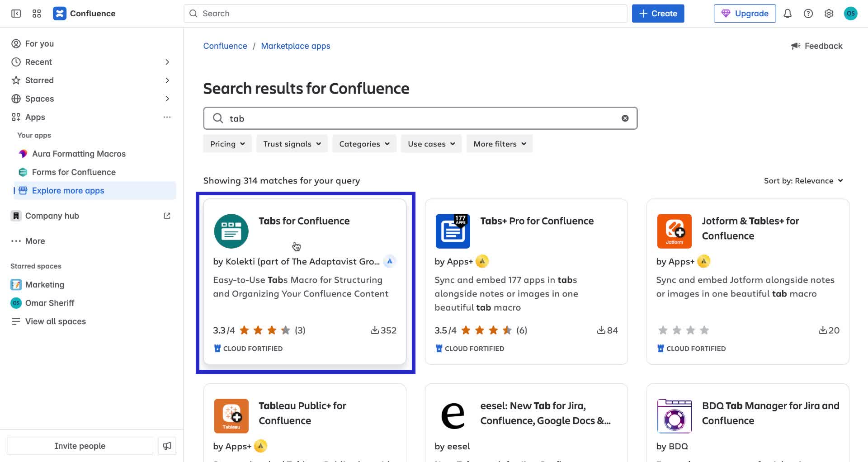The image size is (868, 462).
Task: Open the Sort by Relevance dropdown
Action: click(803, 180)
